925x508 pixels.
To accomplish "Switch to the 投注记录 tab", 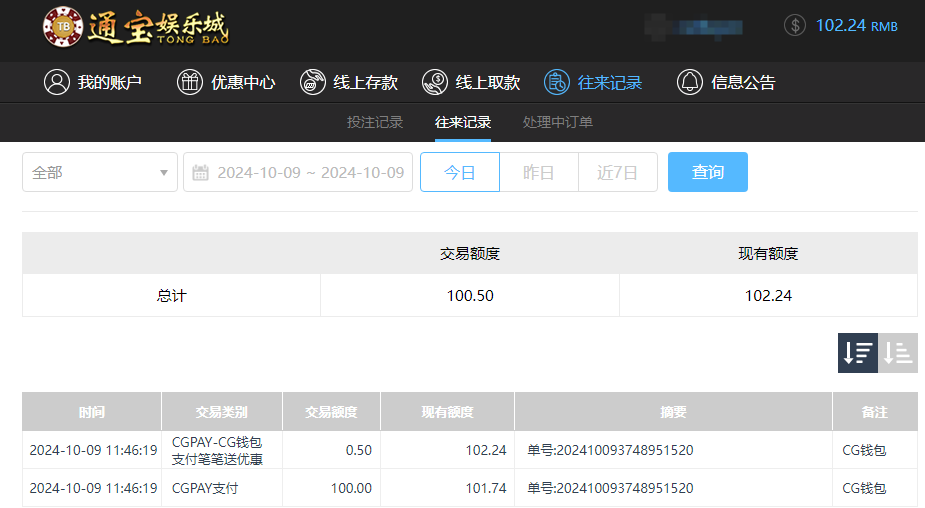I will [x=375, y=122].
